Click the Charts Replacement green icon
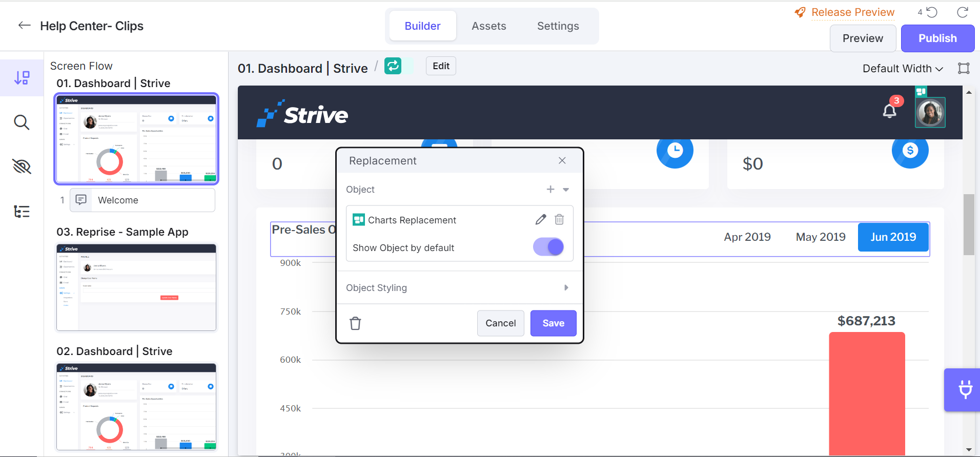980x457 pixels. 359,220
